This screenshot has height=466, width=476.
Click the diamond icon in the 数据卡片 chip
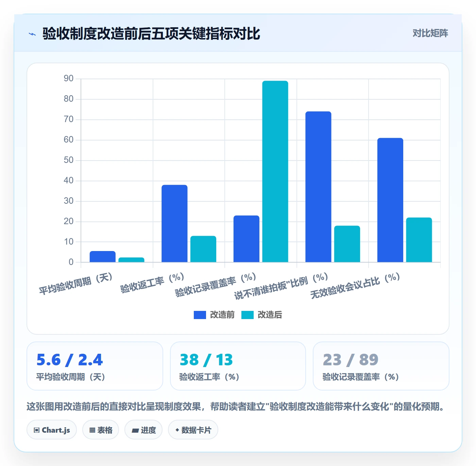(177, 430)
